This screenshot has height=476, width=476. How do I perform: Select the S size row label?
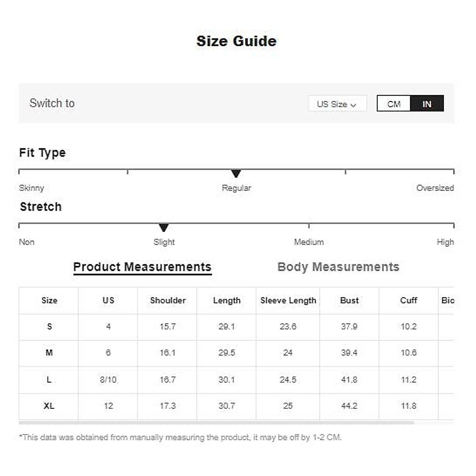pos(49,326)
